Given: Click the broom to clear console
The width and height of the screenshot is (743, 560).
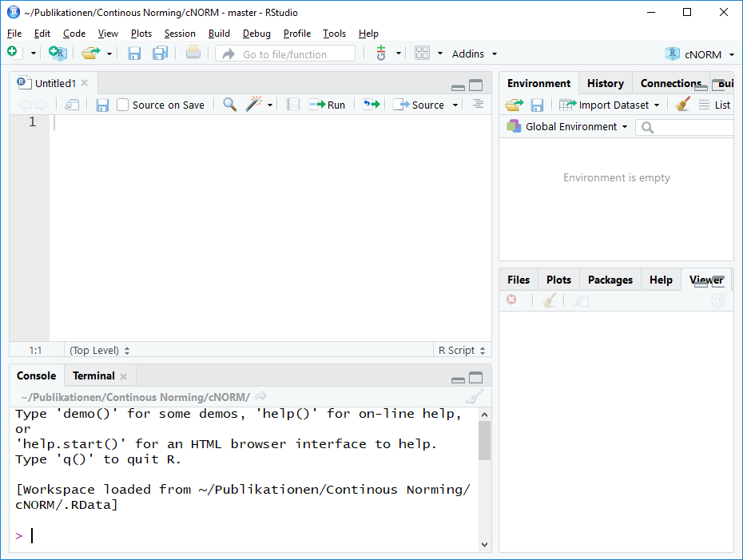Looking at the screenshot, I should [x=474, y=397].
